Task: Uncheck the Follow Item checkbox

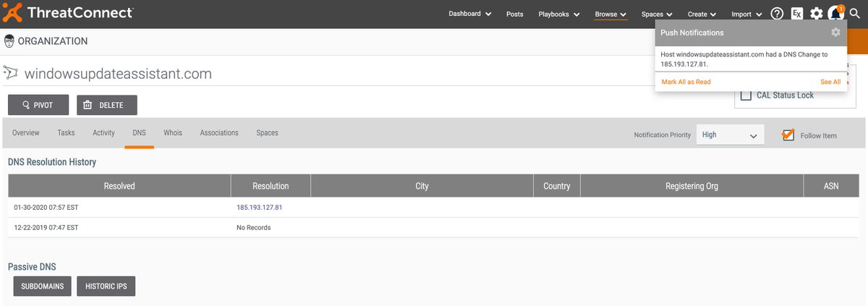Action: pyautogui.click(x=788, y=135)
